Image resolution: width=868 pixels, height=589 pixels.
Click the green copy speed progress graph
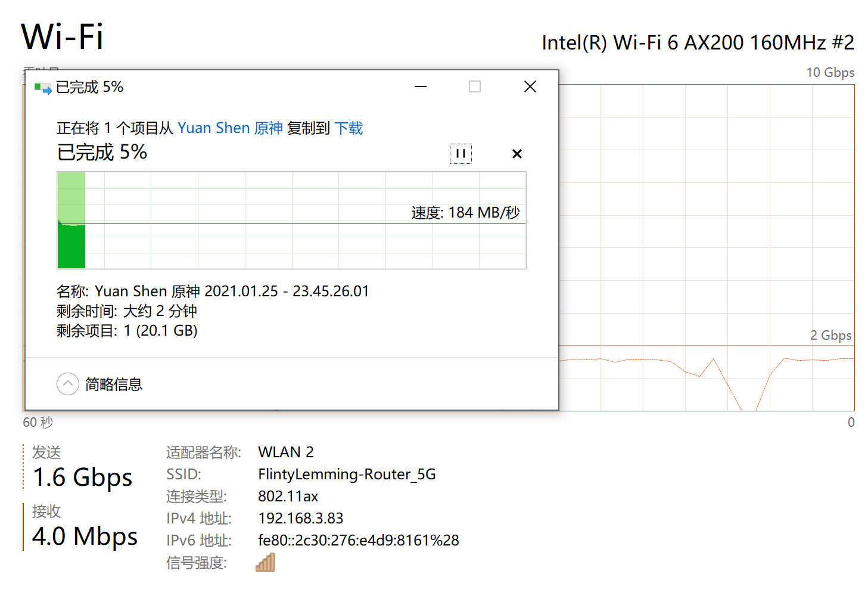tap(291, 221)
